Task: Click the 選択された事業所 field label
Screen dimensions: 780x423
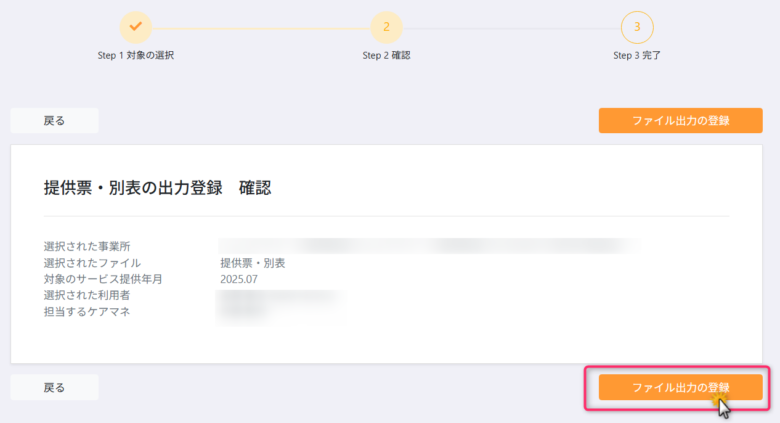Action: pyautogui.click(x=87, y=246)
